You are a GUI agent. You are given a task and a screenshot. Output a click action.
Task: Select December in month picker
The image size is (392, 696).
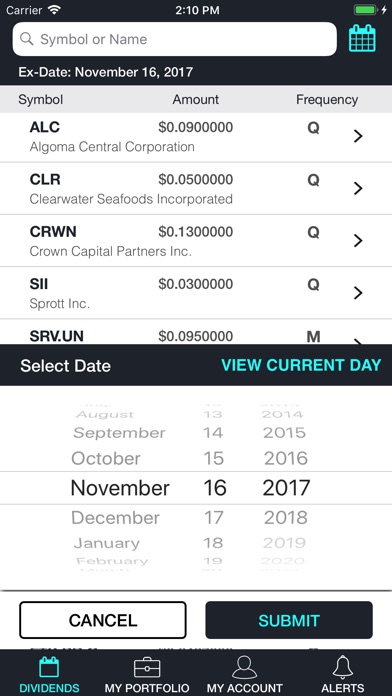click(115, 518)
